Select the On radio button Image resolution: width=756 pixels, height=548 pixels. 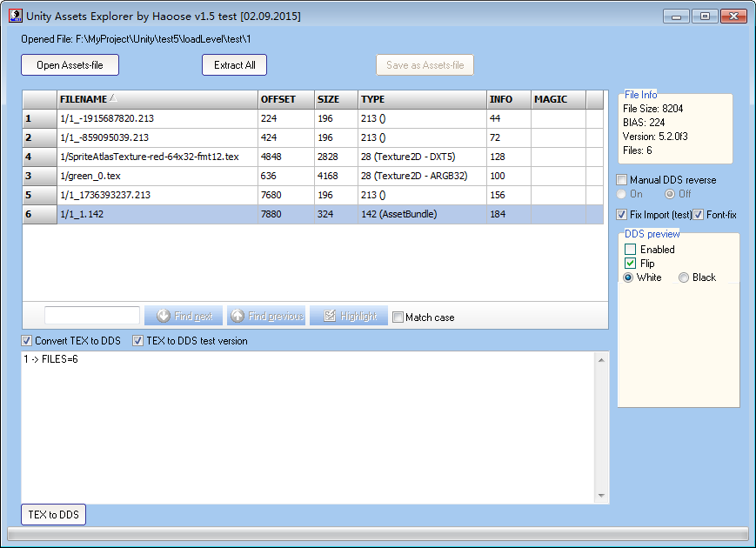click(x=621, y=194)
